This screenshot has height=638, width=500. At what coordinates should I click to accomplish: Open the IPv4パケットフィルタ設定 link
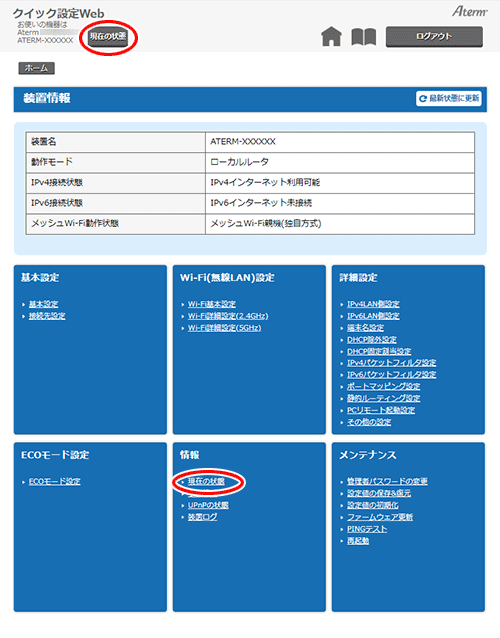(x=391, y=363)
